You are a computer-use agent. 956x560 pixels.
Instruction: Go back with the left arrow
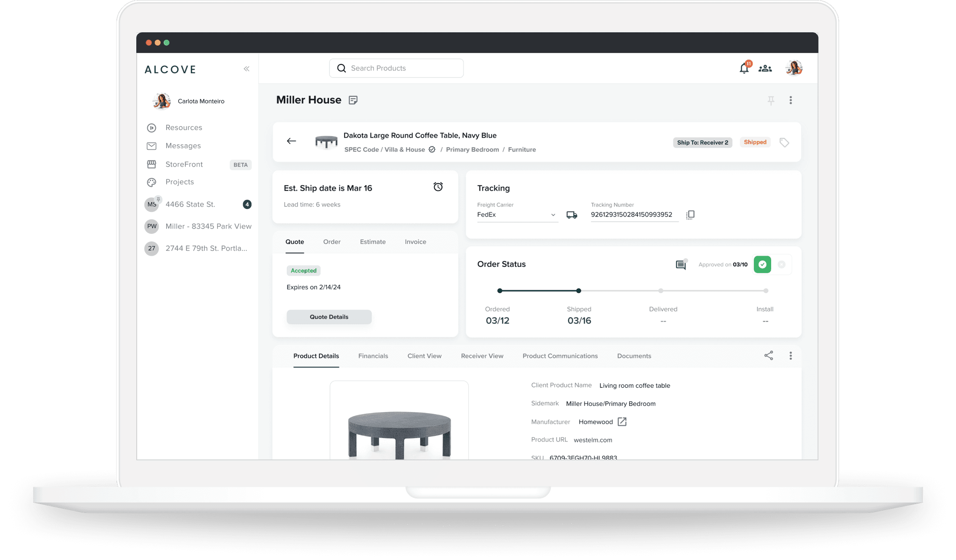(x=291, y=141)
